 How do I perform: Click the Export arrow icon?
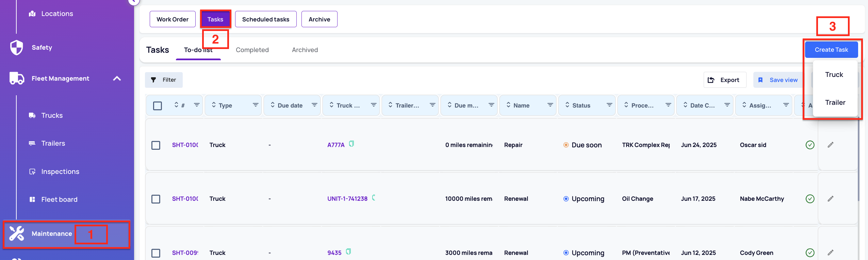(711, 80)
